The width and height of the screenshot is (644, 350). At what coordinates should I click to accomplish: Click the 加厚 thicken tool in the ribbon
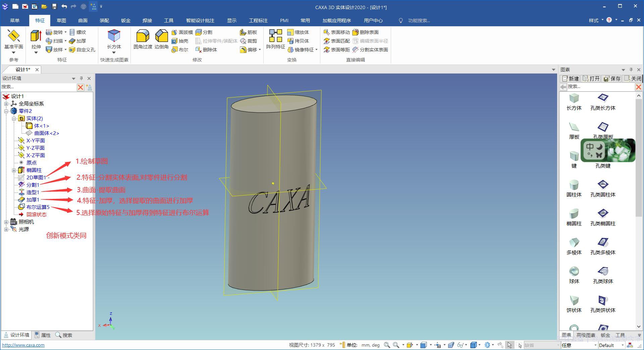click(77, 41)
